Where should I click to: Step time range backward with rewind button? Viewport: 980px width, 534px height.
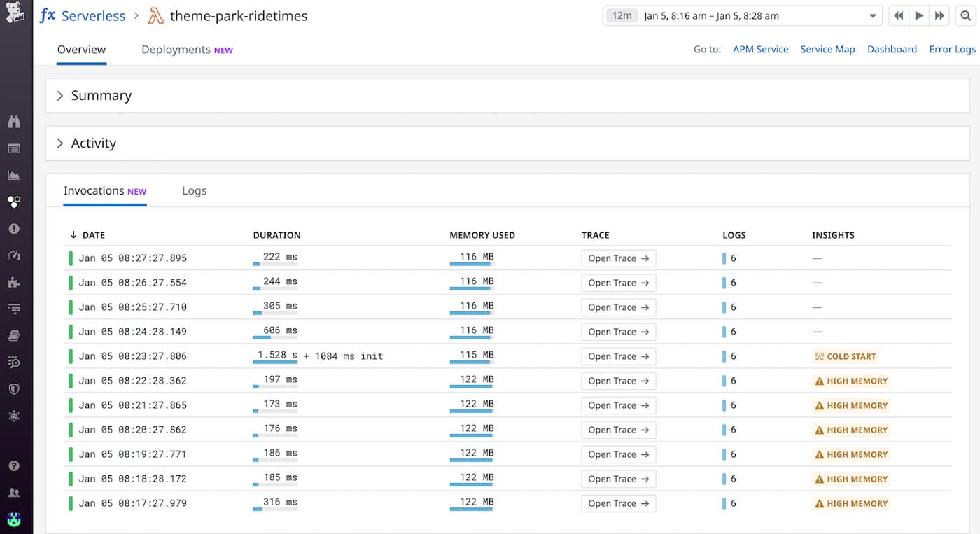[899, 16]
